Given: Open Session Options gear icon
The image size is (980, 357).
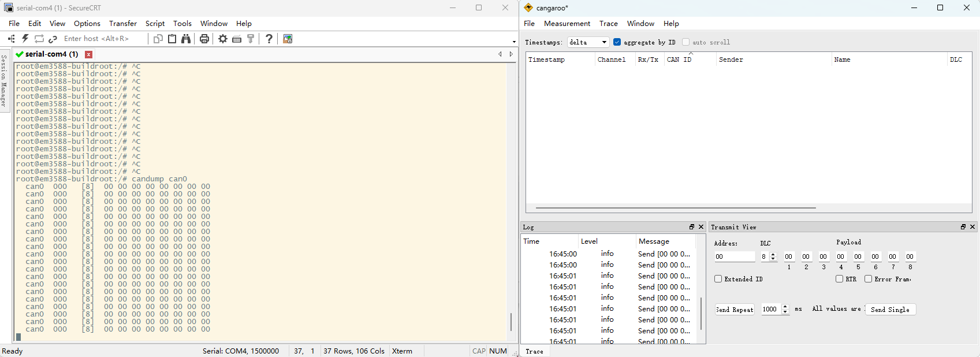Looking at the screenshot, I should coord(223,39).
